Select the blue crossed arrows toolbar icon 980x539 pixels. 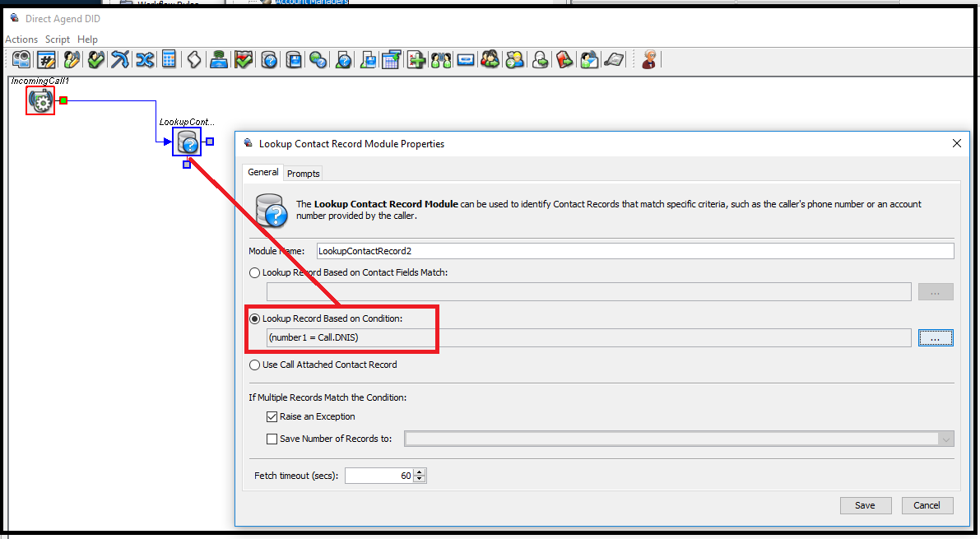coord(120,60)
